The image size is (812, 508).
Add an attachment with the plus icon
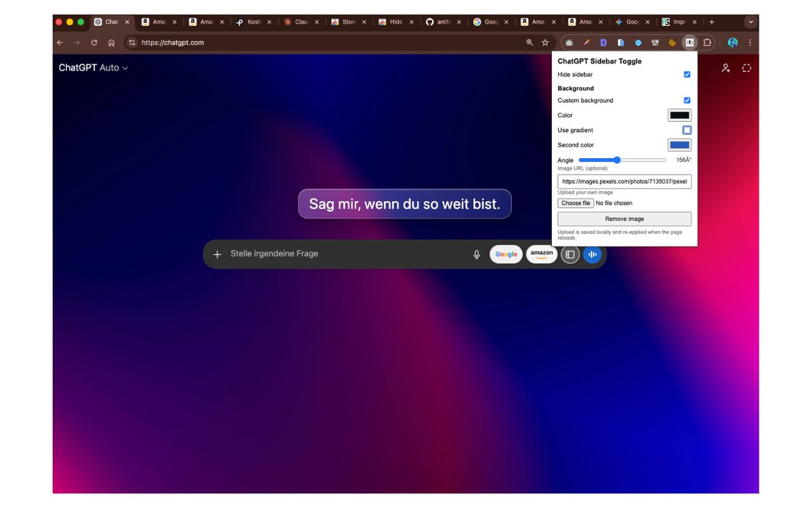pos(217,254)
